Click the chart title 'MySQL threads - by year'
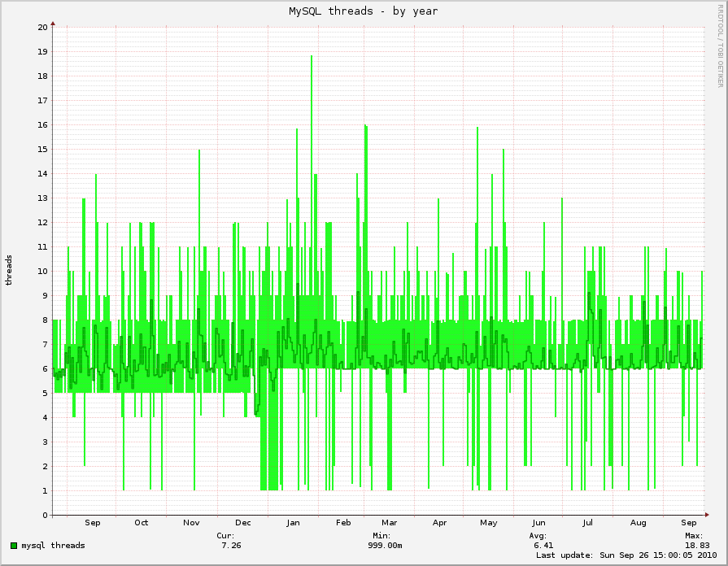 pos(363,11)
